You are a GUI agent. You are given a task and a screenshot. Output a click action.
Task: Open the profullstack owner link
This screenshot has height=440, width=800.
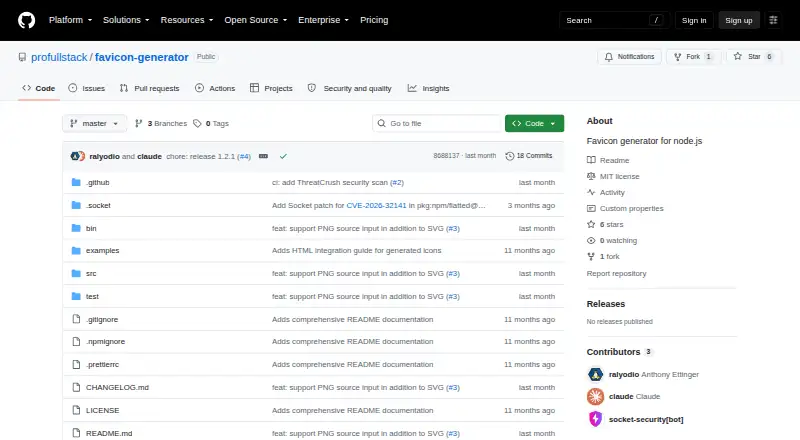pos(59,57)
